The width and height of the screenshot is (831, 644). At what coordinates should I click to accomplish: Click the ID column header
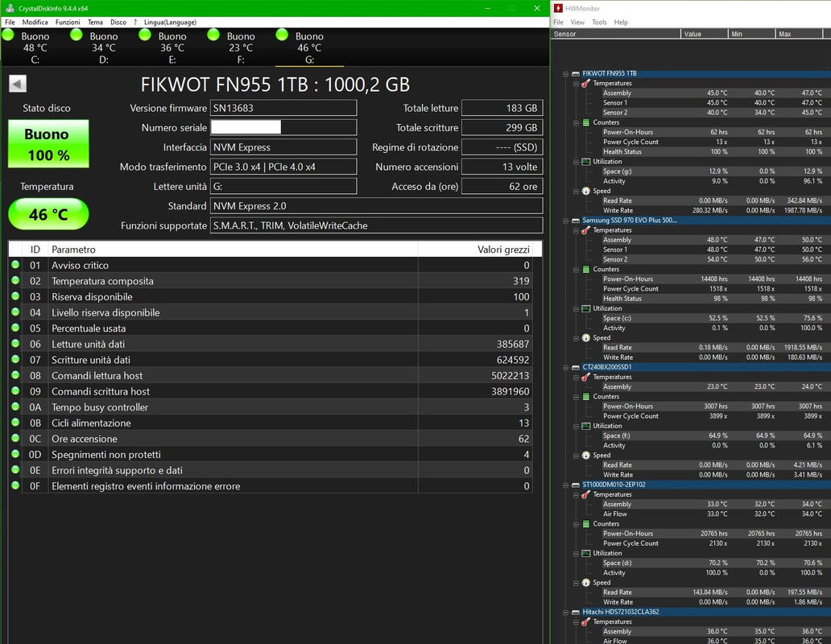coord(35,250)
